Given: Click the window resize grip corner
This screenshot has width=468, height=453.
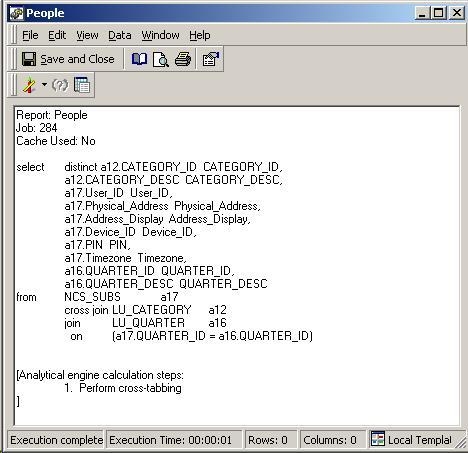Looking at the screenshot, I should (x=462, y=443).
